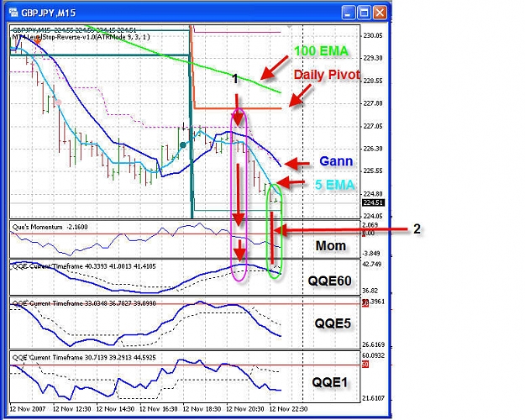Maximize the GBPJPY,M15 chart window
Viewport: 525px width, 420px height.
pos(364,13)
